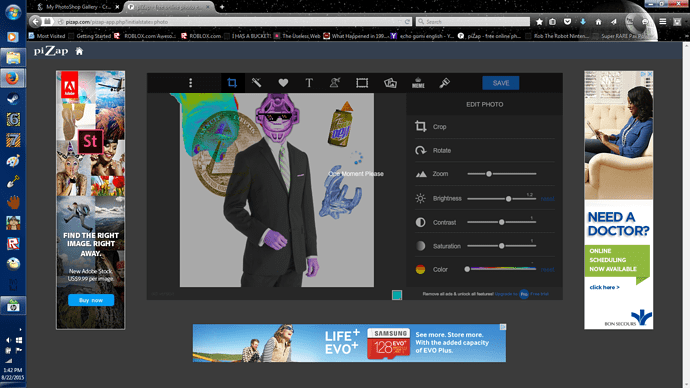690x388 pixels.
Task: Go to piZap home icon
Action: 79,51
